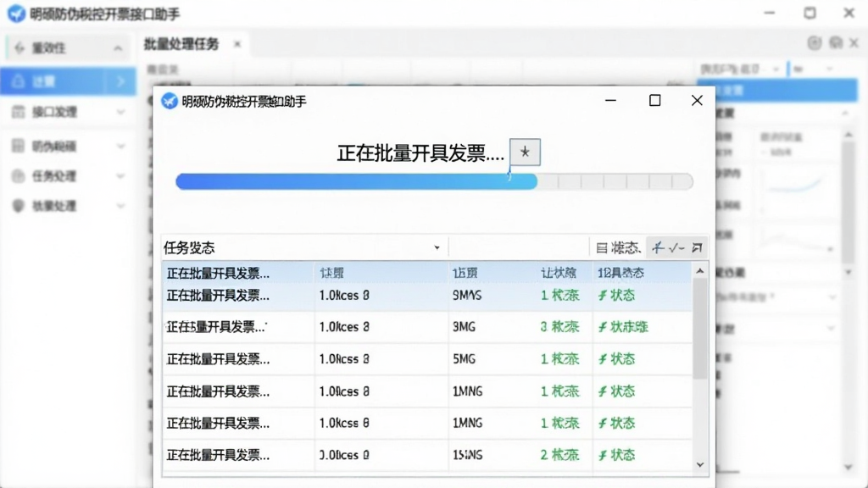868x488 pixels.
Task: Click the right panel's scrollbar thumb
Action: 849,202
